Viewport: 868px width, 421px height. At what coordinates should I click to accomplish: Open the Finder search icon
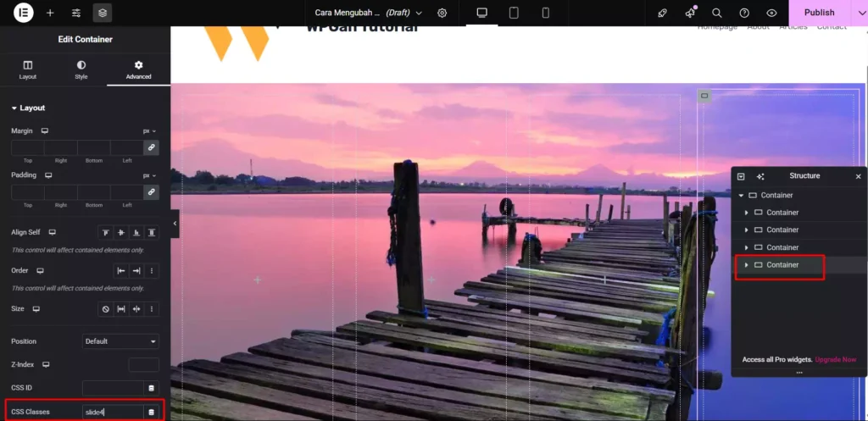tap(717, 13)
